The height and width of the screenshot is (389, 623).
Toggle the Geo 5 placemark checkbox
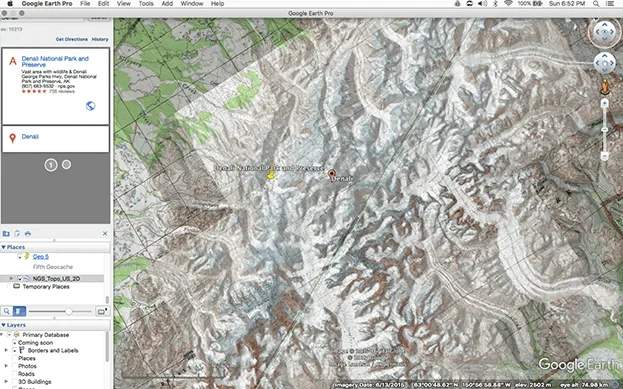(x=20, y=256)
